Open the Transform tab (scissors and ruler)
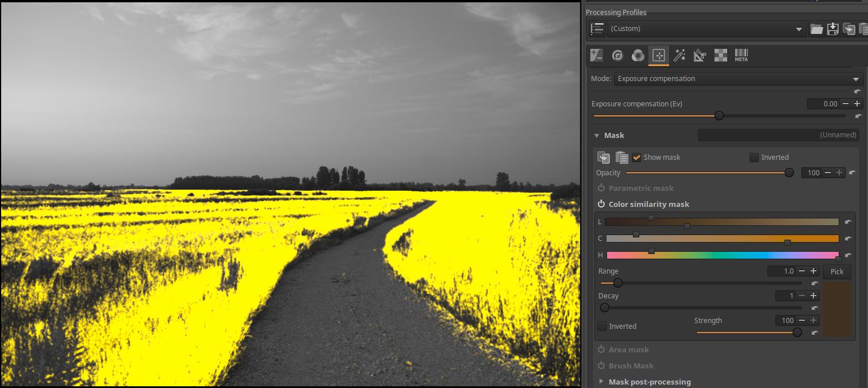 700,55
